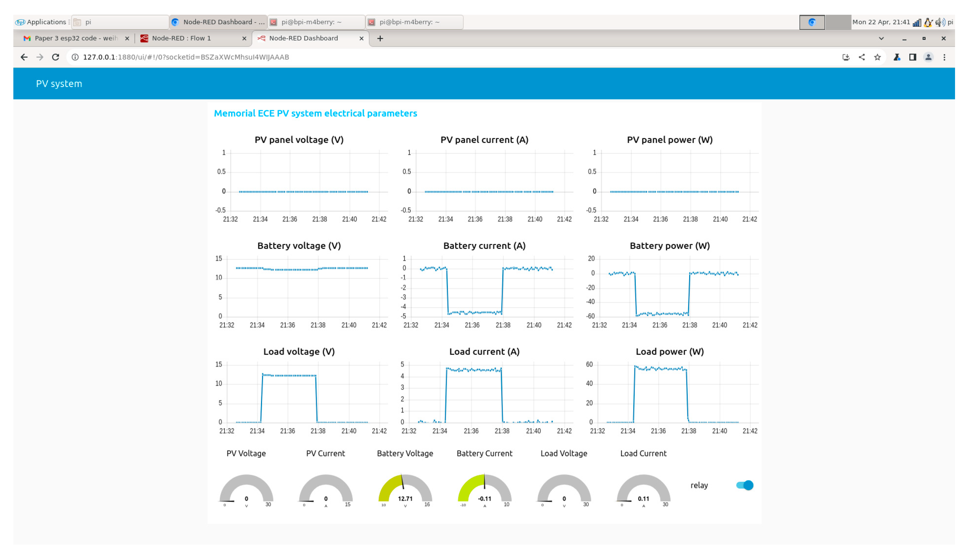Close the Node-RED Dashboard tab

(361, 39)
